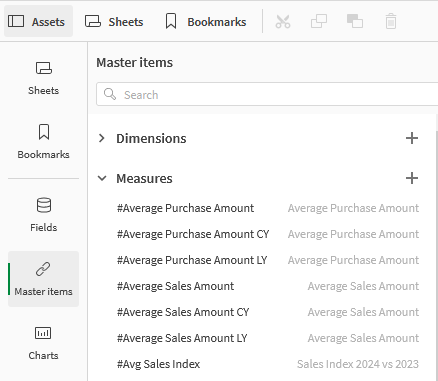Add a new dimension with plus
This screenshot has height=381, width=438.
click(412, 138)
